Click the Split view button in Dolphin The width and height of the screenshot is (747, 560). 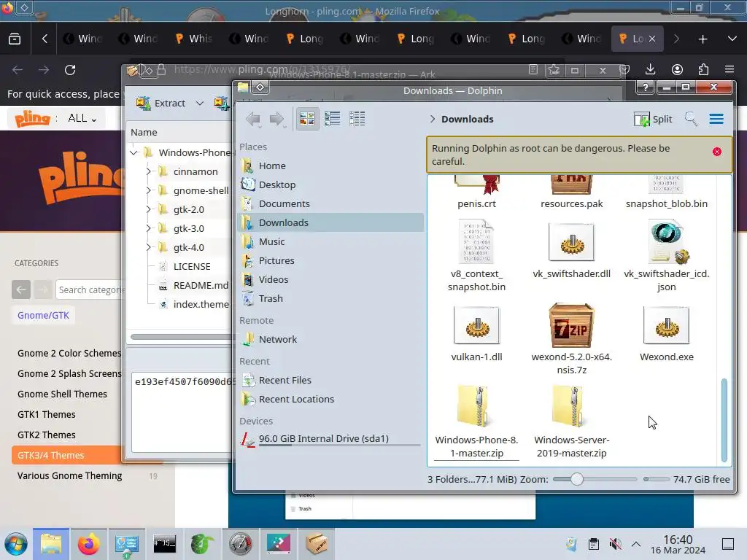(653, 119)
